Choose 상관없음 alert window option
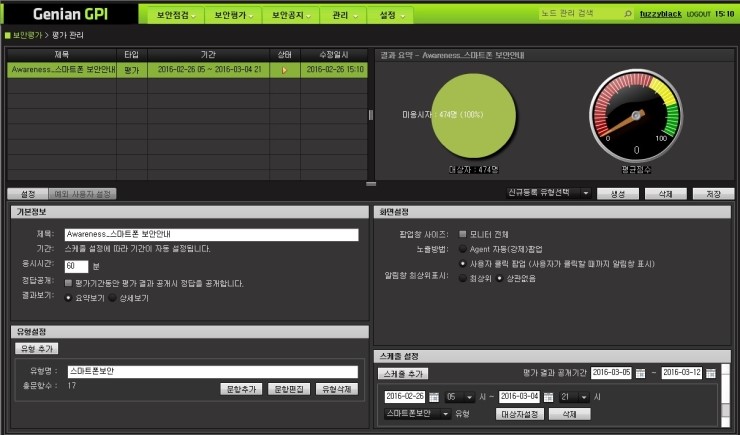The width and height of the screenshot is (740, 435). (x=499, y=278)
